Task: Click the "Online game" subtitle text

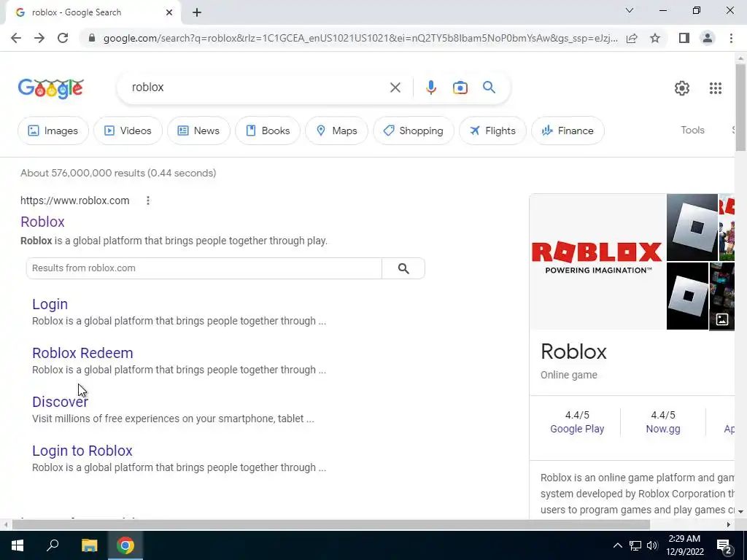Action: point(569,375)
